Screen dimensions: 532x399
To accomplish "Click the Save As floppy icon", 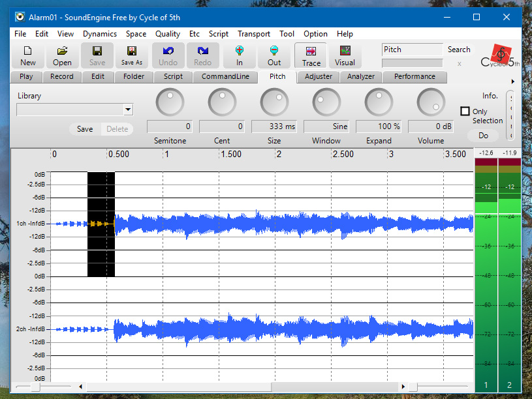I will [132, 55].
